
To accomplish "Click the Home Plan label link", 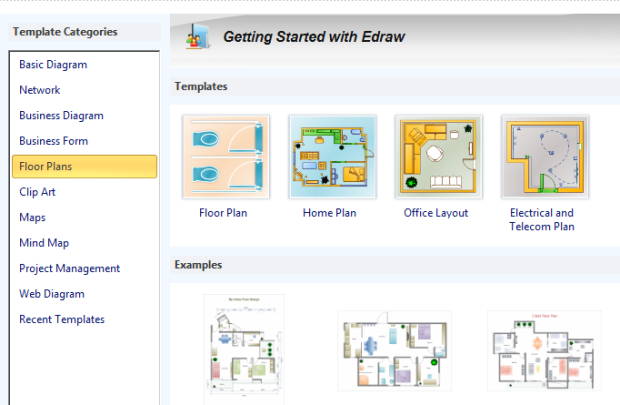I will point(329,213).
